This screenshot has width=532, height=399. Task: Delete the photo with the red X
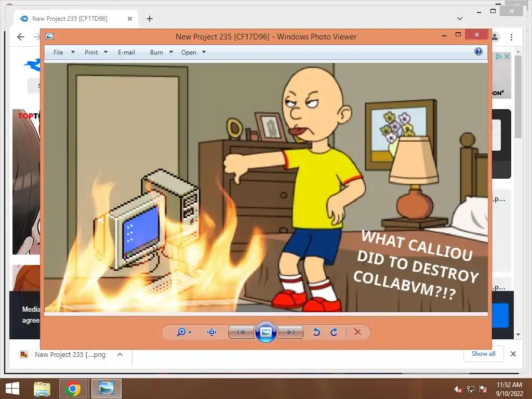(x=357, y=332)
